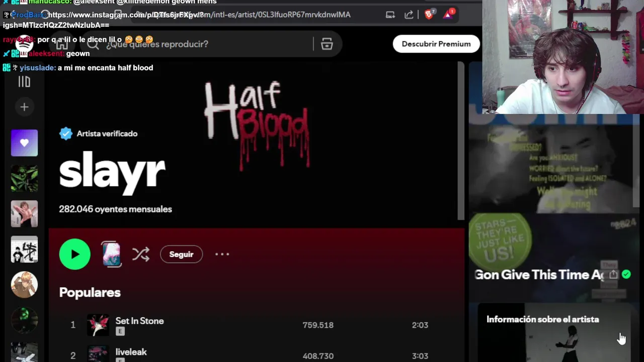644x362 pixels.
Task: Click the explicit E badge under Set In Stone
Action: click(x=120, y=331)
